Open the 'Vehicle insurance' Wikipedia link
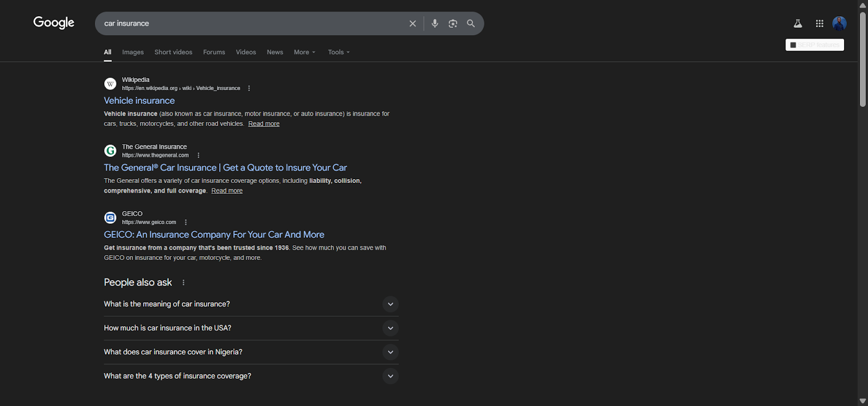The image size is (868, 406). (139, 100)
